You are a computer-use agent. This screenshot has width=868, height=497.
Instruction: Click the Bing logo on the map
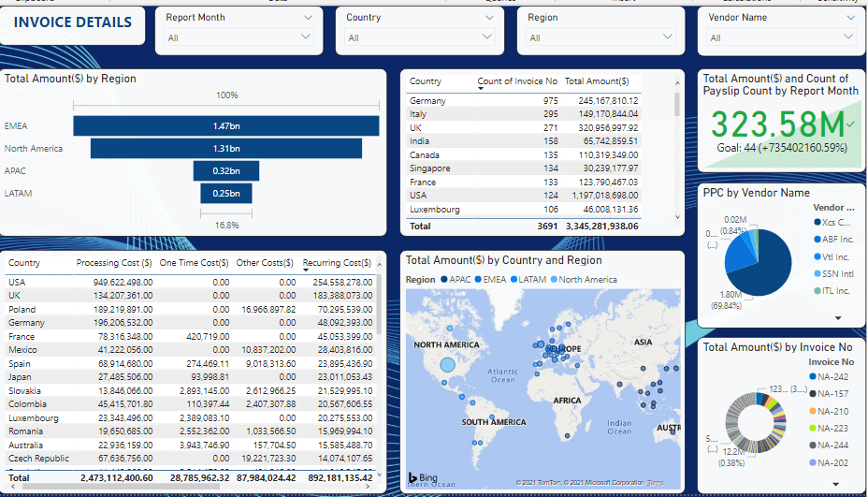422,477
